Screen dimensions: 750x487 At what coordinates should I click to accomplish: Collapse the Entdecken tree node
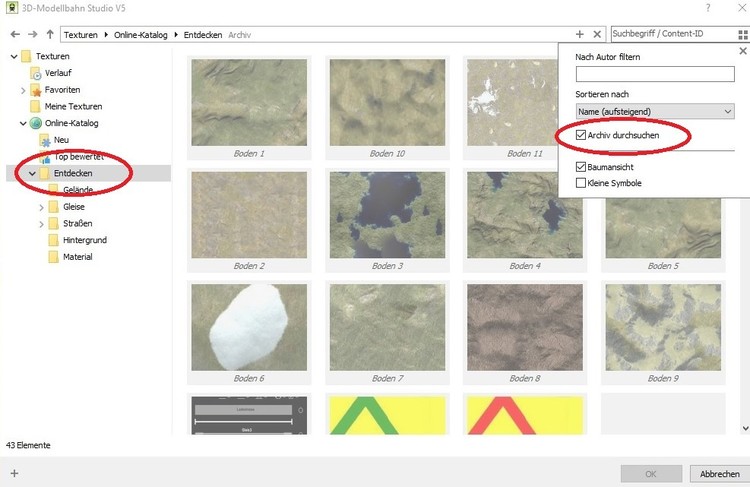(x=33, y=173)
